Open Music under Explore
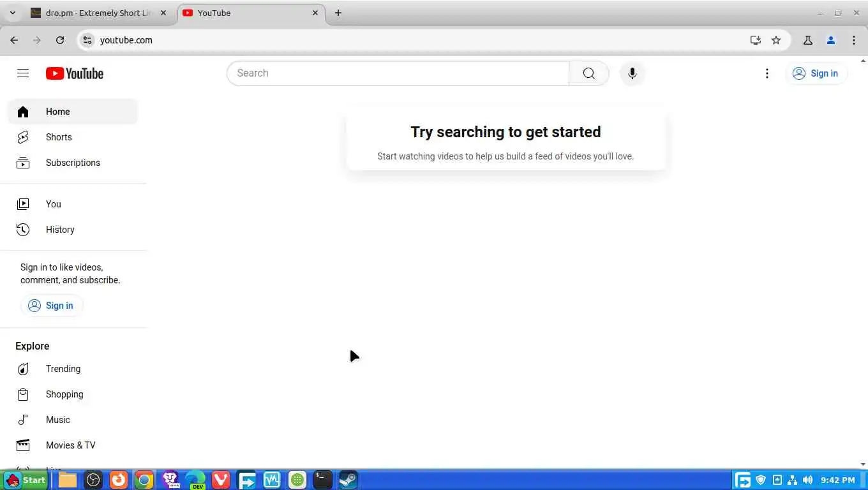This screenshot has width=868, height=490. (73, 420)
